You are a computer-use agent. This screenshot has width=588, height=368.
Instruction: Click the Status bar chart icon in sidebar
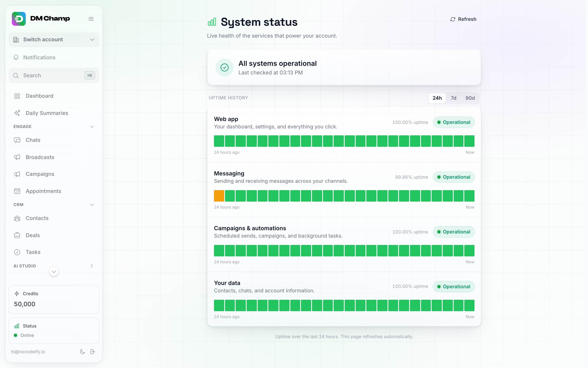(17, 326)
